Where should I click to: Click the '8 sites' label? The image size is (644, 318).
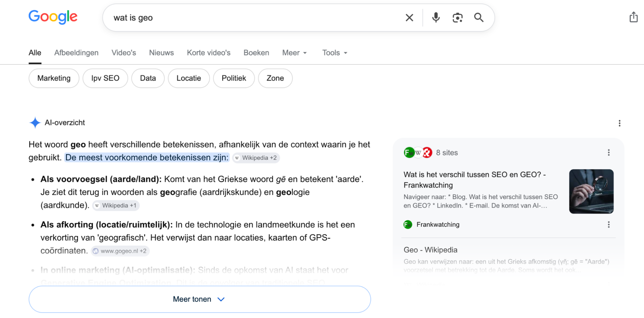[447, 153]
